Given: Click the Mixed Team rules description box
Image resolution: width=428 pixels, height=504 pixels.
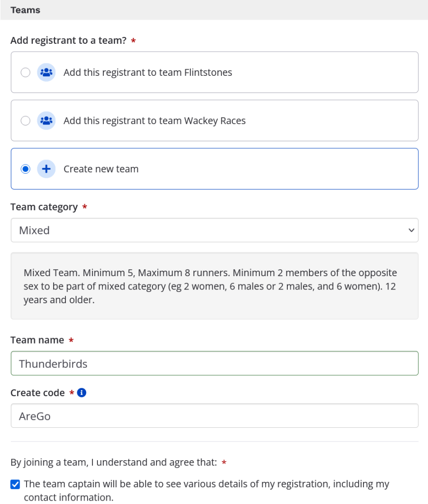Looking at the screenshot, I should (x=214, y=286).
